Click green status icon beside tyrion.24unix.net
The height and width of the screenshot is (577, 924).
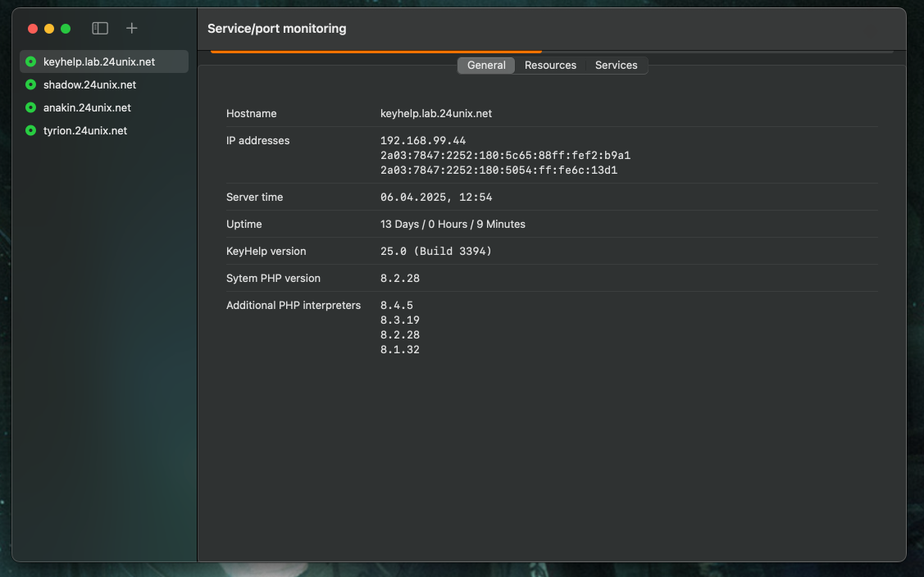tap(31, 130)
